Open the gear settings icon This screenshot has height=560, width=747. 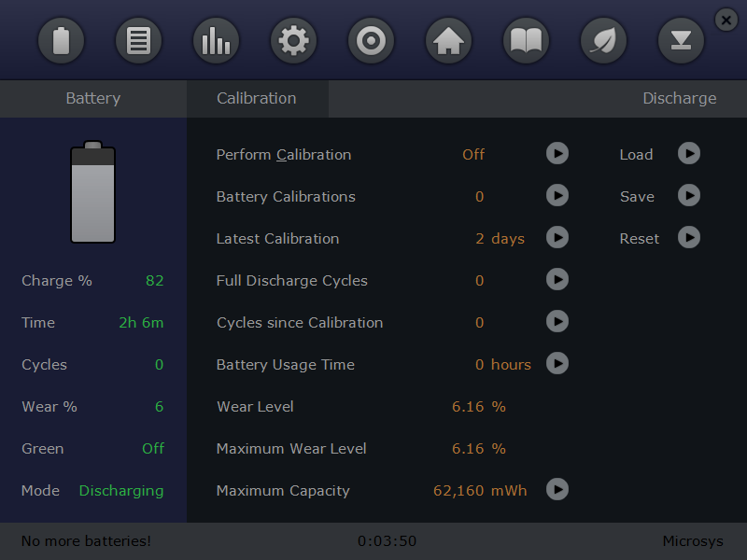point(293,40)
